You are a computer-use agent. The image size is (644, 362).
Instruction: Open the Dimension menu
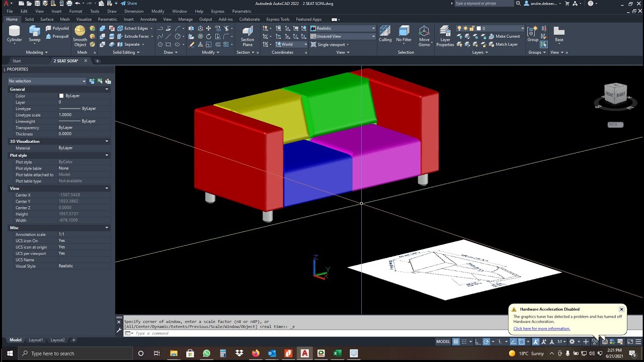point(134,11)
